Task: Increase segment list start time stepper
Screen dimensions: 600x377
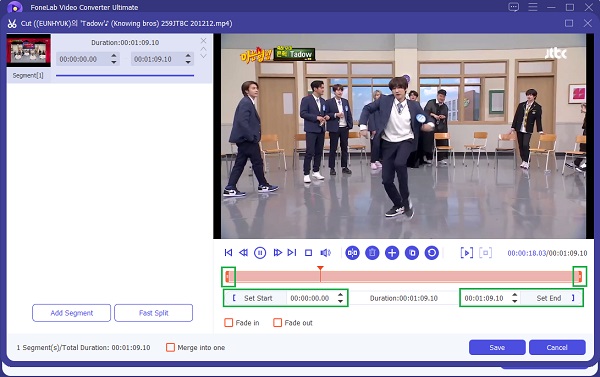Action: coord(114,56)
